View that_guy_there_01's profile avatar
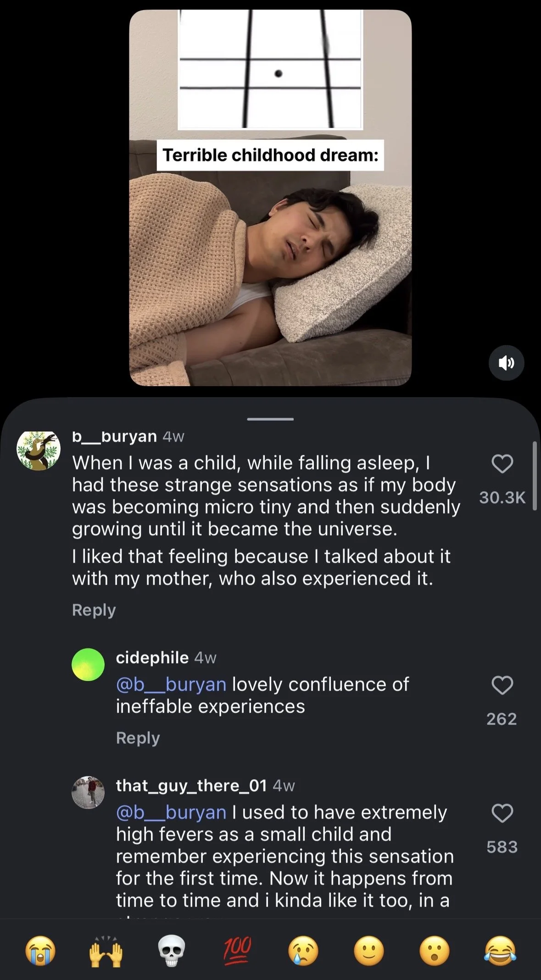Image resolution: width=541 pixels, height=980 pixels. (x=88, y=792)
